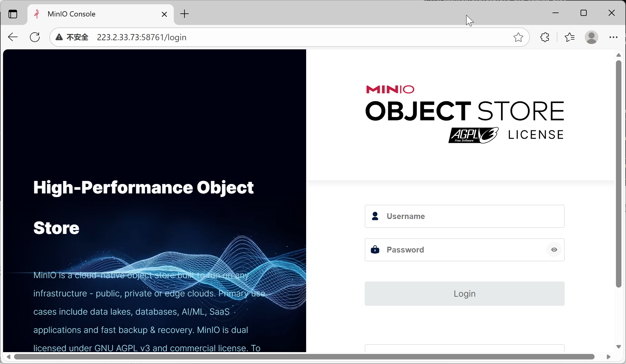Click the 不安全 security warning icon
626x364 pixels.
[59, 37]
